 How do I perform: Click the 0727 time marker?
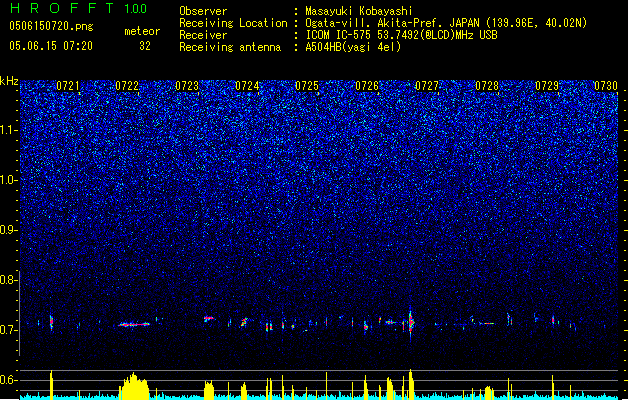coord(427,86)
